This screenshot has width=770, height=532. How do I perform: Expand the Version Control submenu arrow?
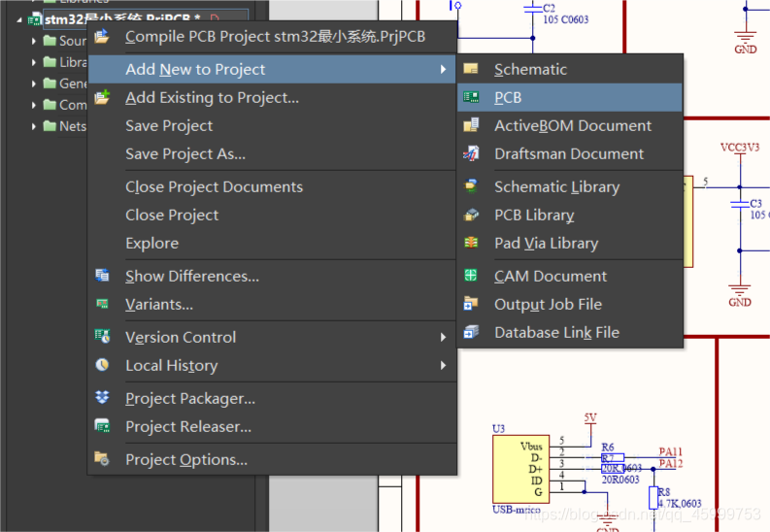(443, 337)
